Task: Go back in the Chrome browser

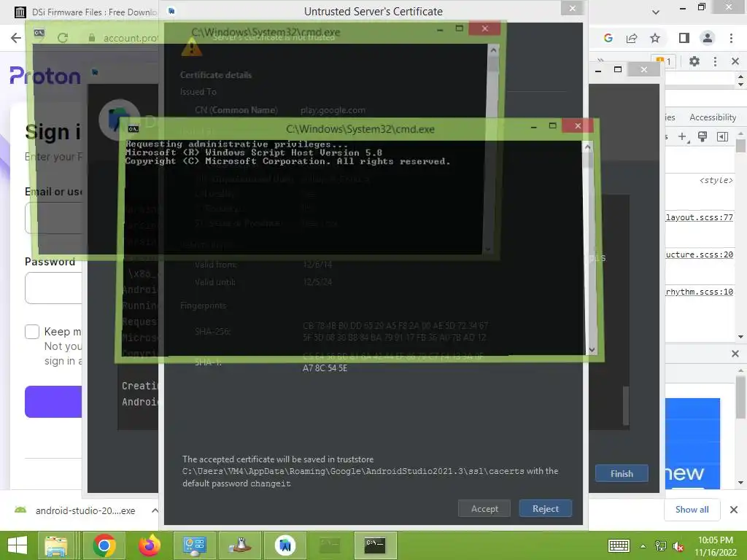Action: (x=16, y=38)
